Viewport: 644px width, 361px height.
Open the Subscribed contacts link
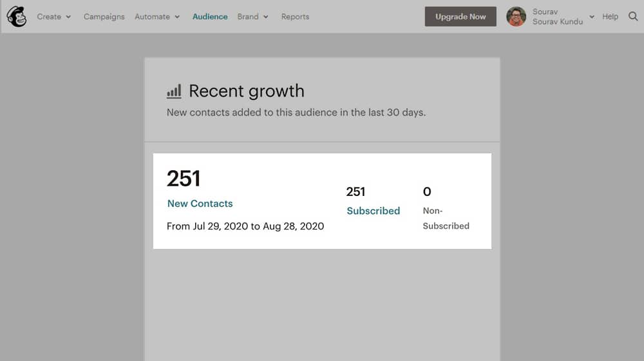373,211
